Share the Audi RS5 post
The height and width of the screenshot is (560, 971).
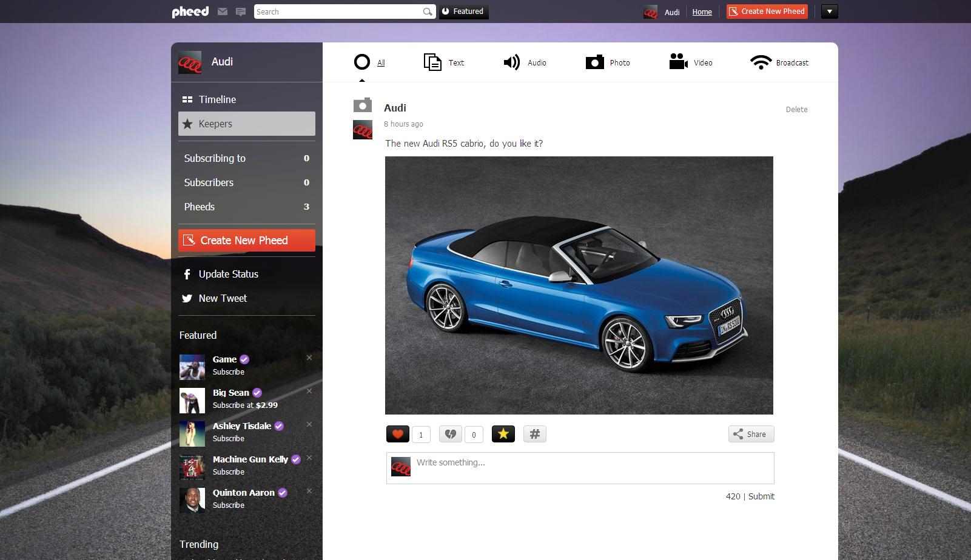(x=751, y=434)
